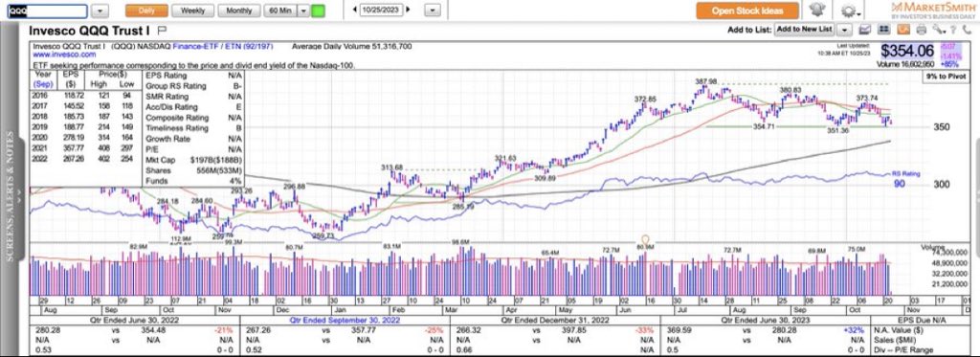Open the settings gear menu
Image resolution: width=980 pixels, height=357 pixels.
tap(850, 11)
